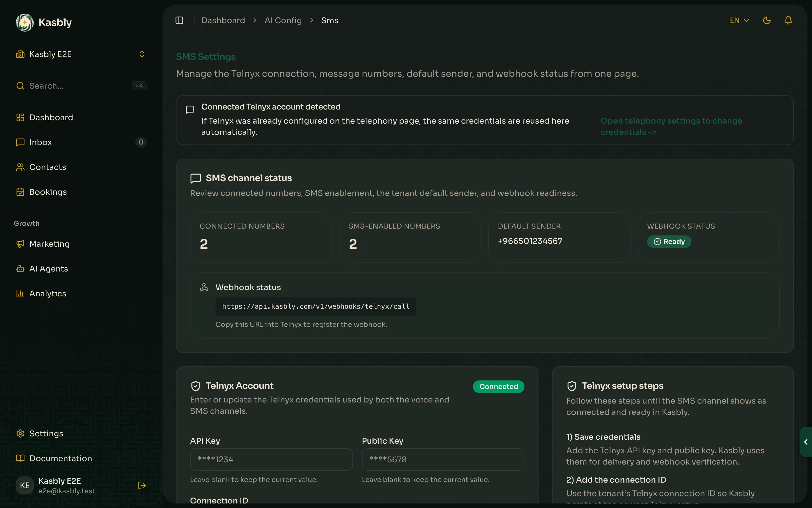
Task: Open the EN language dropdown
Action: coord(740,21)
